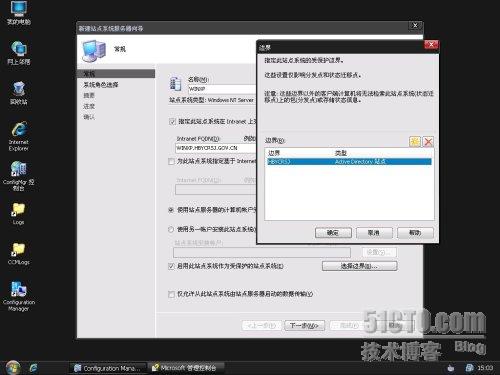Click the taskbar clock showing 15:03
The image size is (500, 375).
tap(485, 368)
